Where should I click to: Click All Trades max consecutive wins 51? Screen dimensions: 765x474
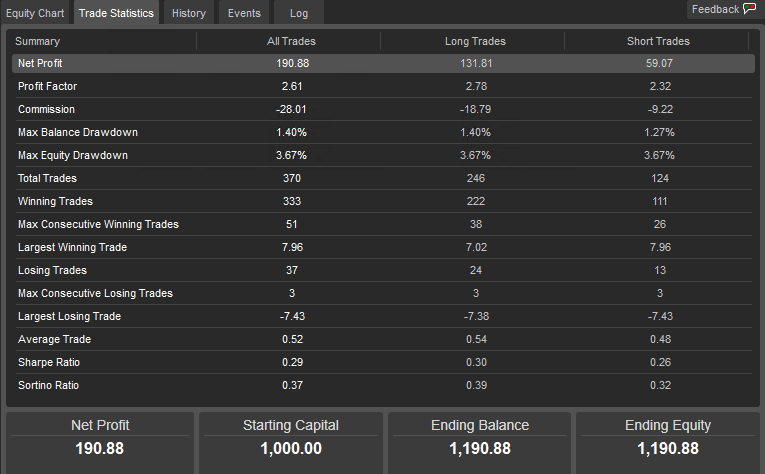[x=291, y=224]
